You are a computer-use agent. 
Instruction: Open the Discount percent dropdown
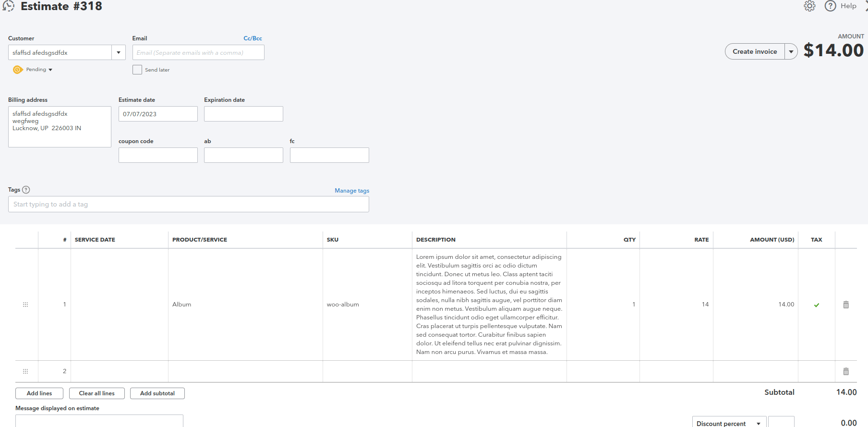(x=729, y=423)
